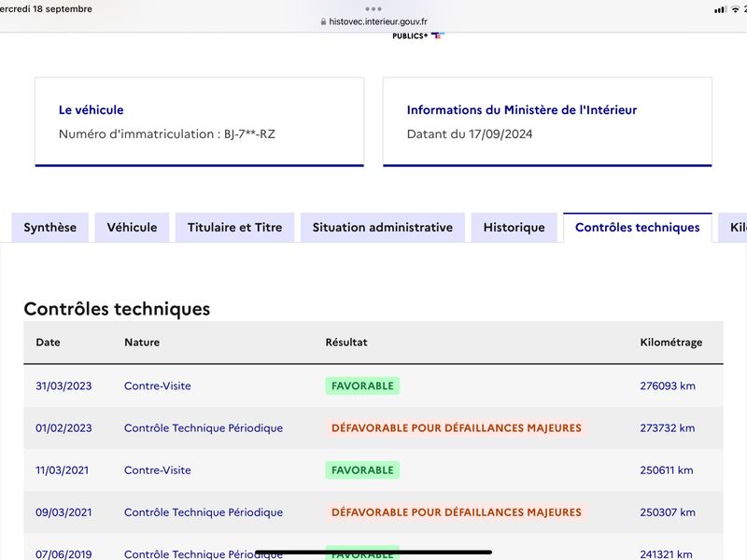This screenshot has width=747, height=560.
Task: Click the DÉFAVORABLE badge for 01/02/2023
Action: [x=457, y=427]
